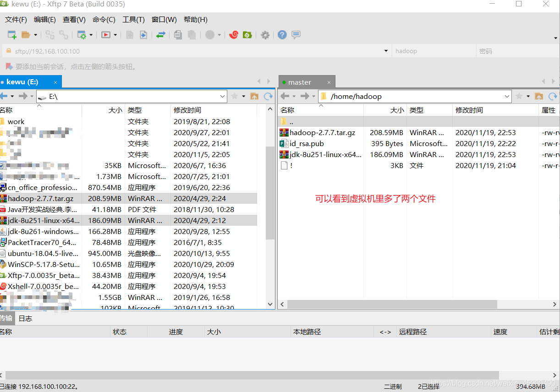Click the grayed new file toolbar icon
560x392 pixels.
click(130, 35)
